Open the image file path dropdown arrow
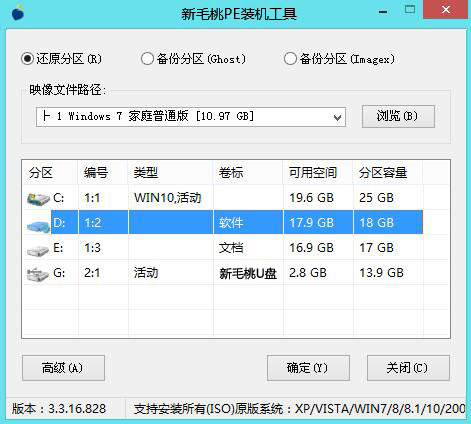The width and height of the screenshot is (471, 424). [337, 117]
